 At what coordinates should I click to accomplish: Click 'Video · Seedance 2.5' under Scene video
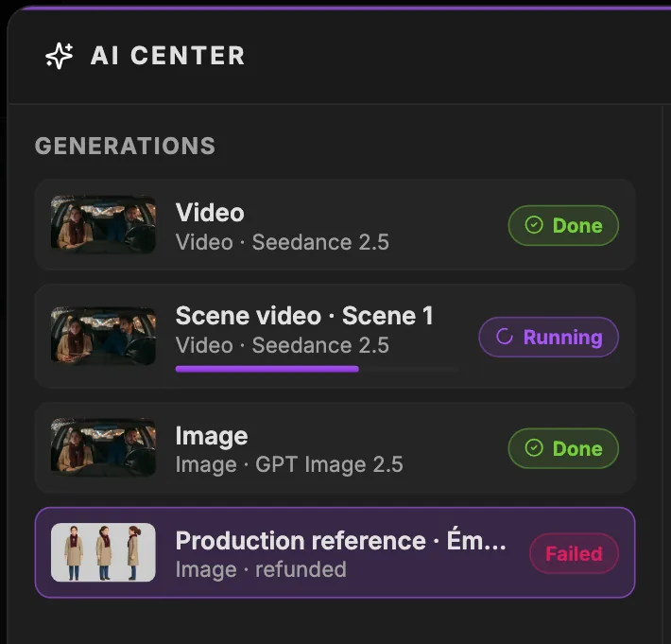coord(282,345)
